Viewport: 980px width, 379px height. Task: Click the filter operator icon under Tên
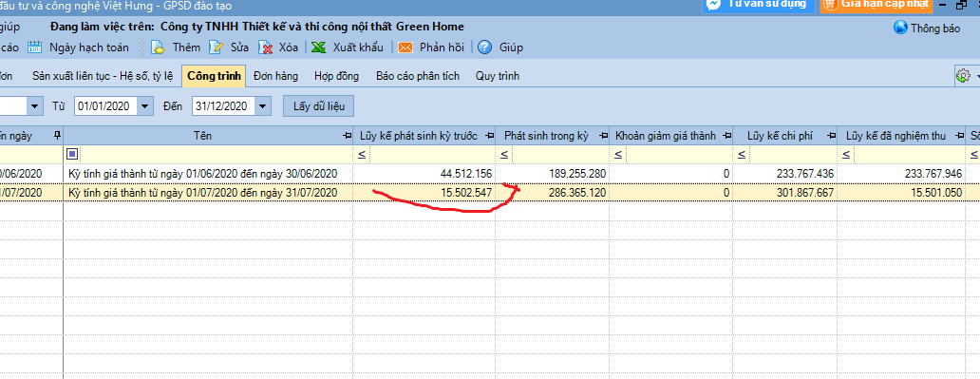(x=72, y=154)
